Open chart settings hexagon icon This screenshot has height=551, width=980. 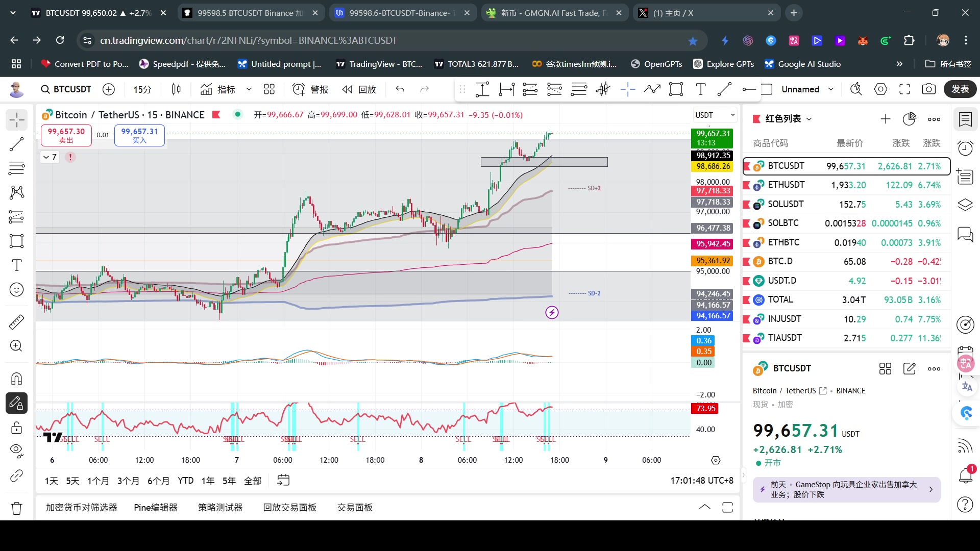880,89
